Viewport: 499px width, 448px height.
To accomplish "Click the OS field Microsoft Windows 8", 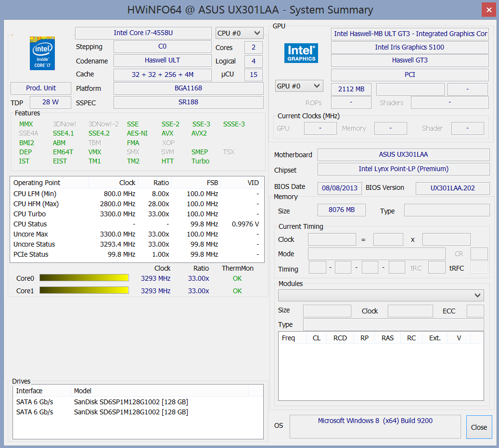I will point(375,426).
